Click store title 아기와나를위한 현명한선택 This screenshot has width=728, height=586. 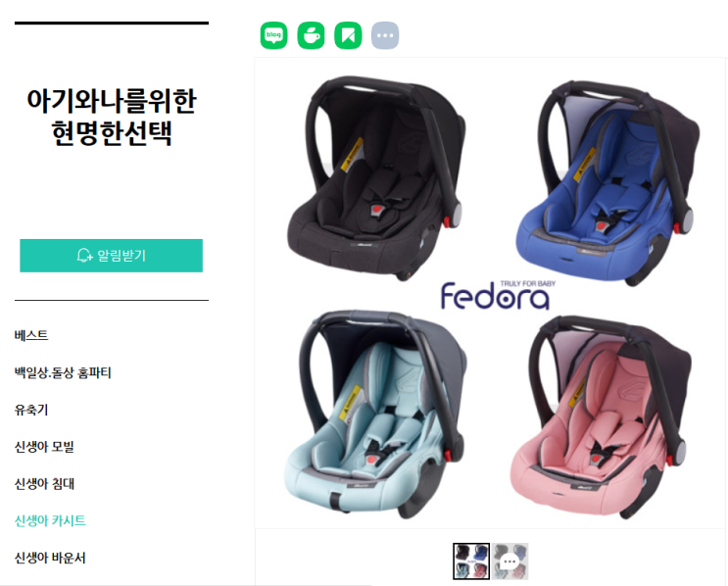[x=112, y=117]
